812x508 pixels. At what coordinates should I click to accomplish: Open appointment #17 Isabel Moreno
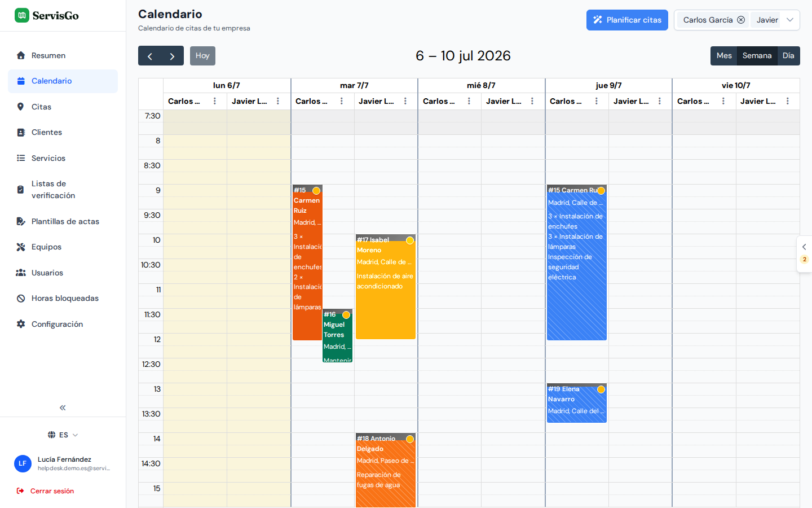[386, 287]
